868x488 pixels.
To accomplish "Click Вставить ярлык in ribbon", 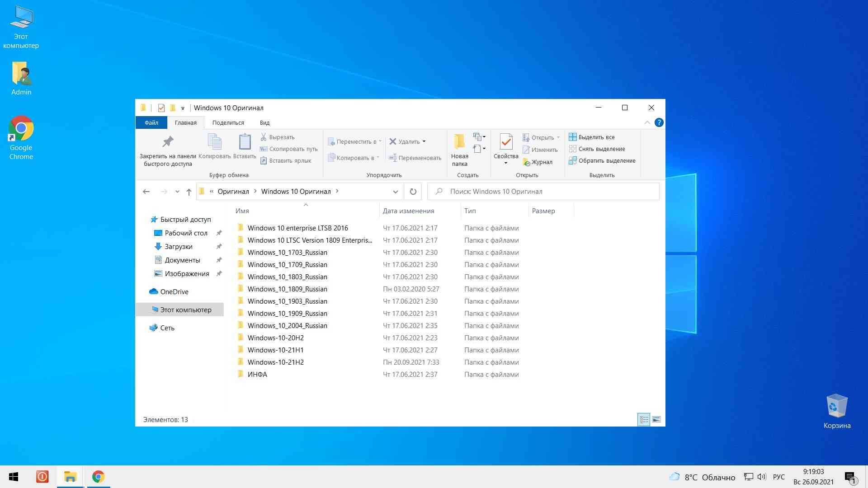I will (286, 161).
